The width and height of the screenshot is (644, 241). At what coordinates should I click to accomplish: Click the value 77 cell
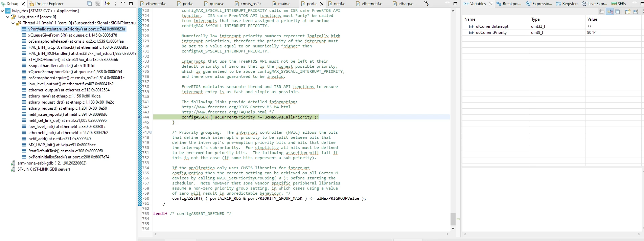click(613, 26)
